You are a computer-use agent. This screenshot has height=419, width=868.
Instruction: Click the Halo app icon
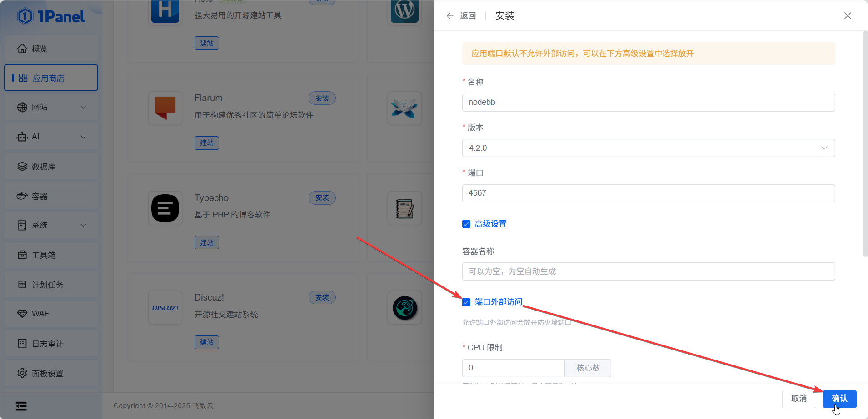pyautogui.click(x=165, y=10)
